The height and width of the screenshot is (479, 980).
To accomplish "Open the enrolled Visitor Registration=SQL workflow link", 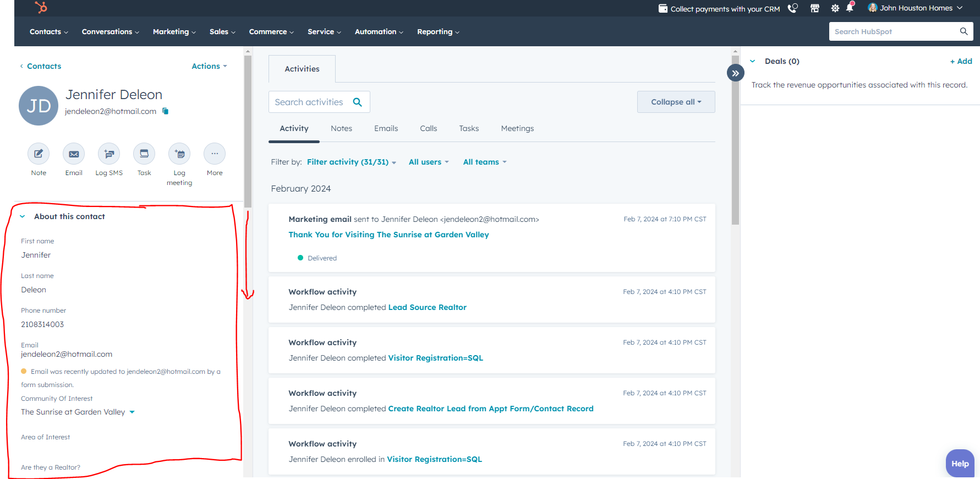I will coord(434,459).
